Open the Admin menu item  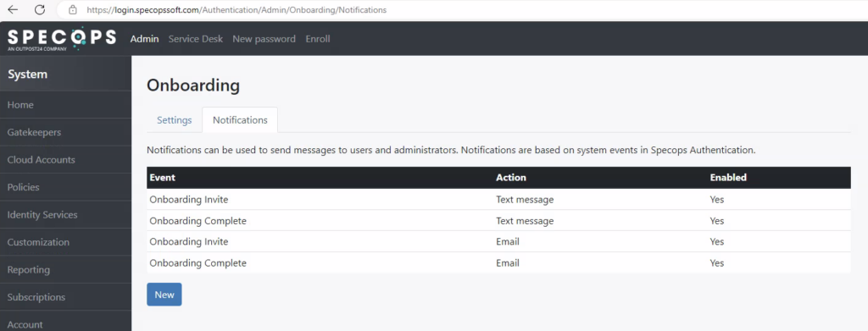pos(144,39)
